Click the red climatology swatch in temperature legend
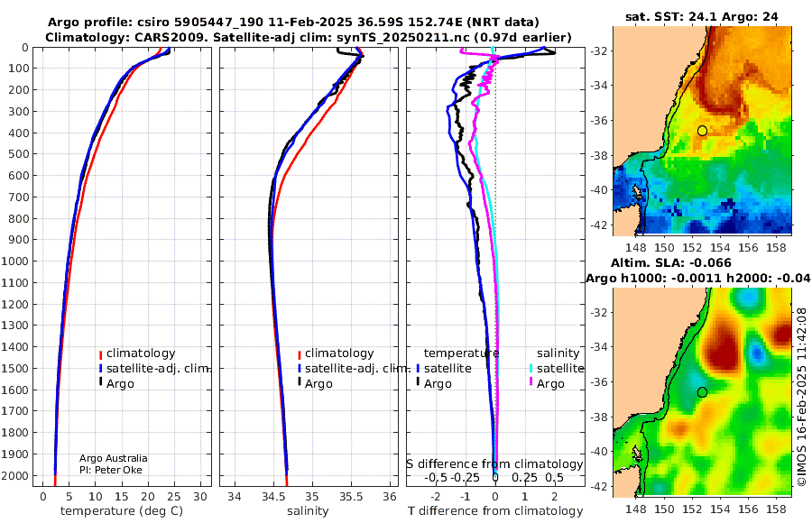This screenshot has height=523, width=812. tap(100, 354)
